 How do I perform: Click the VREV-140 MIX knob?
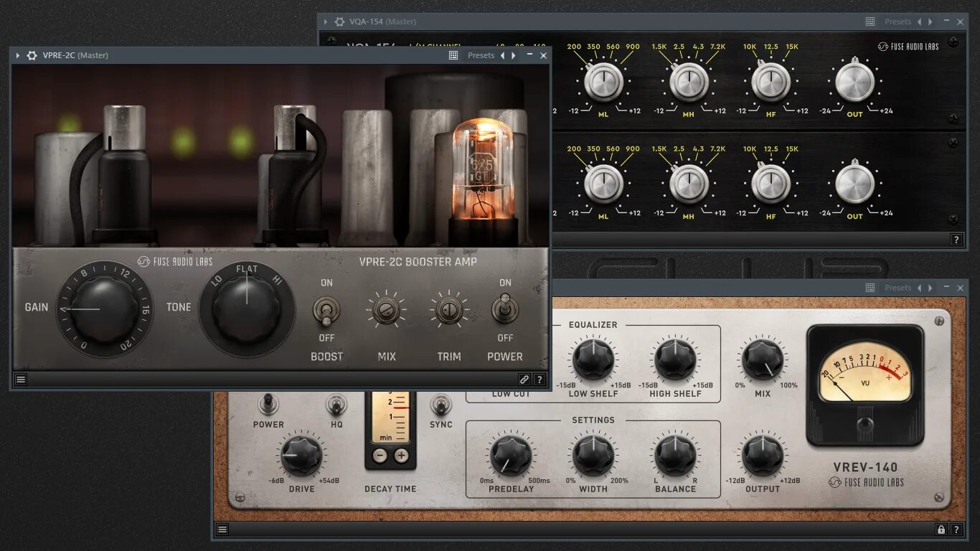(x=763, y=360)
